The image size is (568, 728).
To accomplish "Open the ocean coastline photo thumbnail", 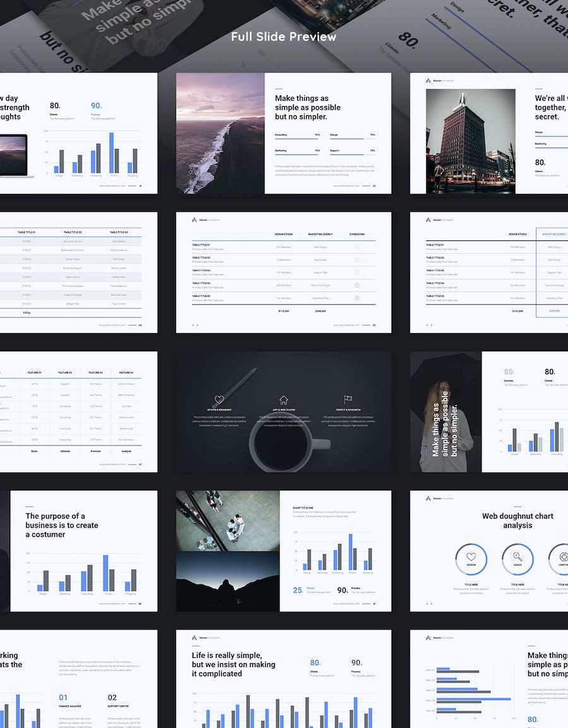I will tap(220, 133).
